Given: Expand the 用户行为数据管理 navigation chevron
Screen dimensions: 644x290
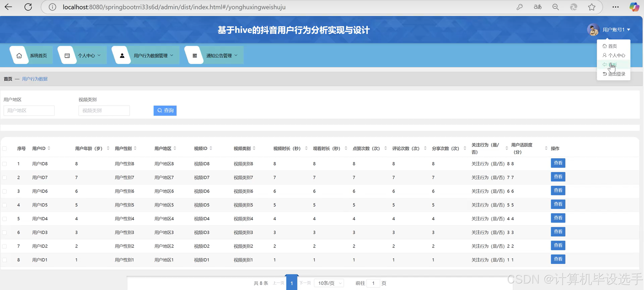Looking at the screenshot, I should coord(172,55).
